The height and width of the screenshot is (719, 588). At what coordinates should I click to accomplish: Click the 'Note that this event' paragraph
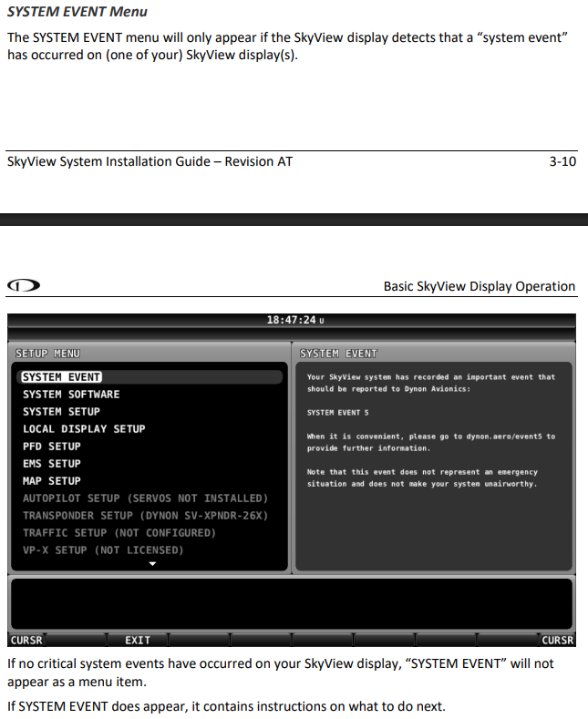[422, 478]
